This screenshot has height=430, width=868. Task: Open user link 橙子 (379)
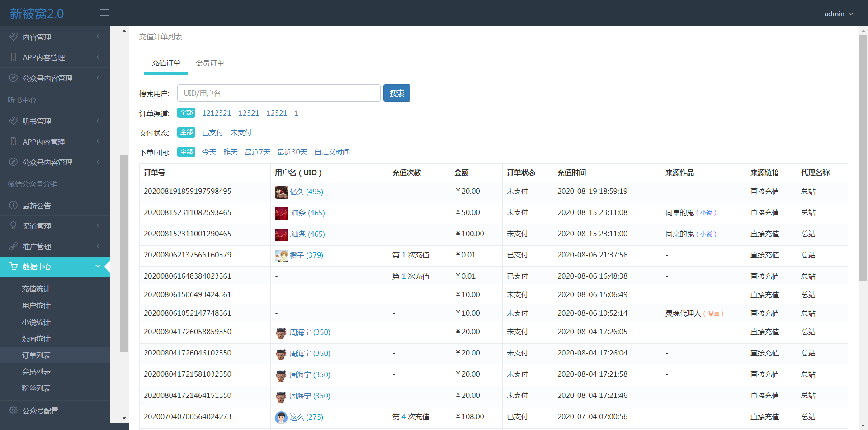[306, 255]
